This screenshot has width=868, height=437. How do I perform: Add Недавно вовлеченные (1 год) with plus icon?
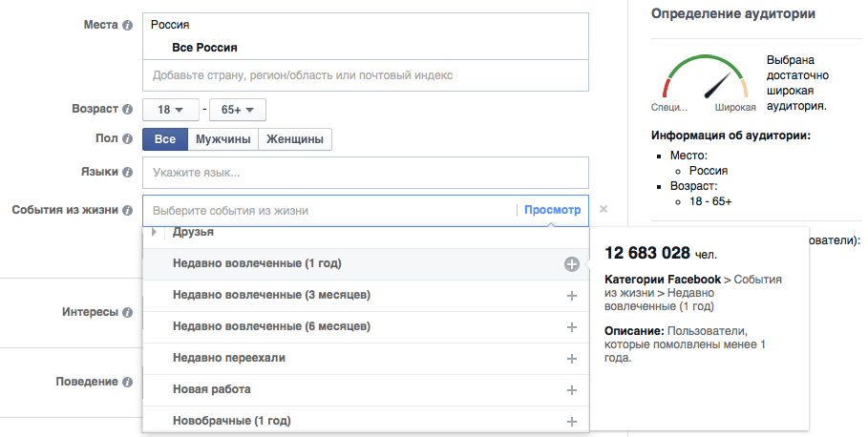(571, 264)
